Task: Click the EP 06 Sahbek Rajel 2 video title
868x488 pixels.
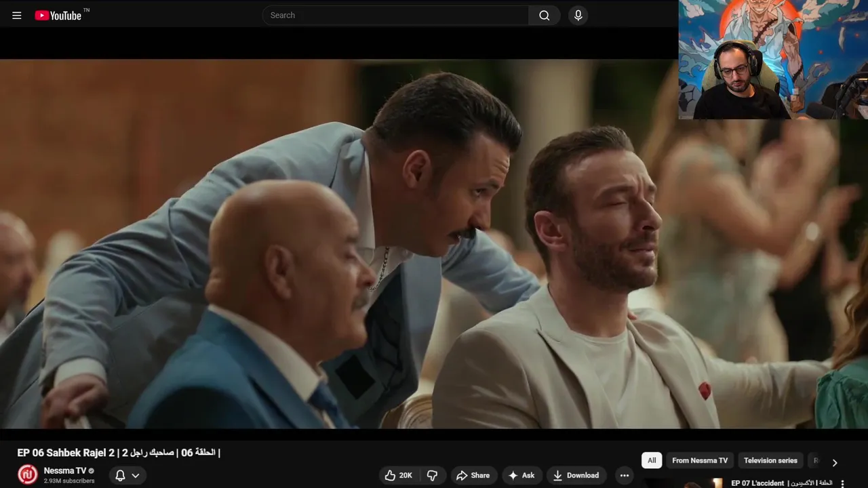Action: pyautogui.click(x=119, y=453)
